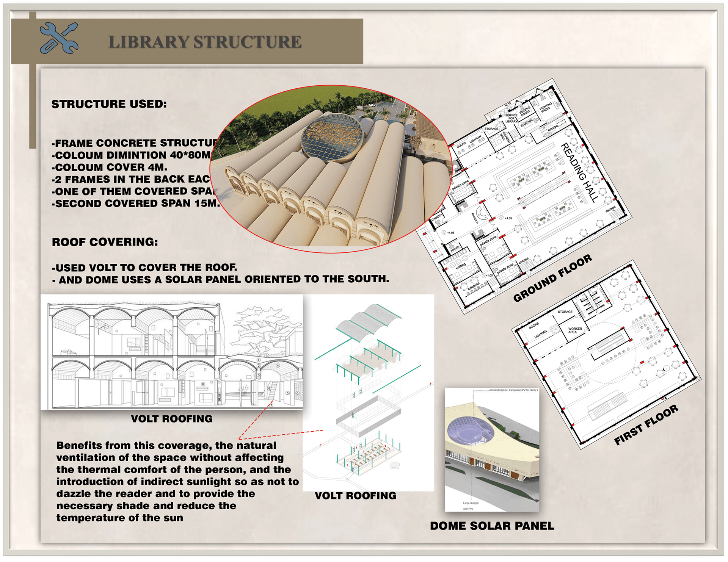Click the "security" room label
The image size is (728, 562).
pyautogui.click(x=455, y=248)
